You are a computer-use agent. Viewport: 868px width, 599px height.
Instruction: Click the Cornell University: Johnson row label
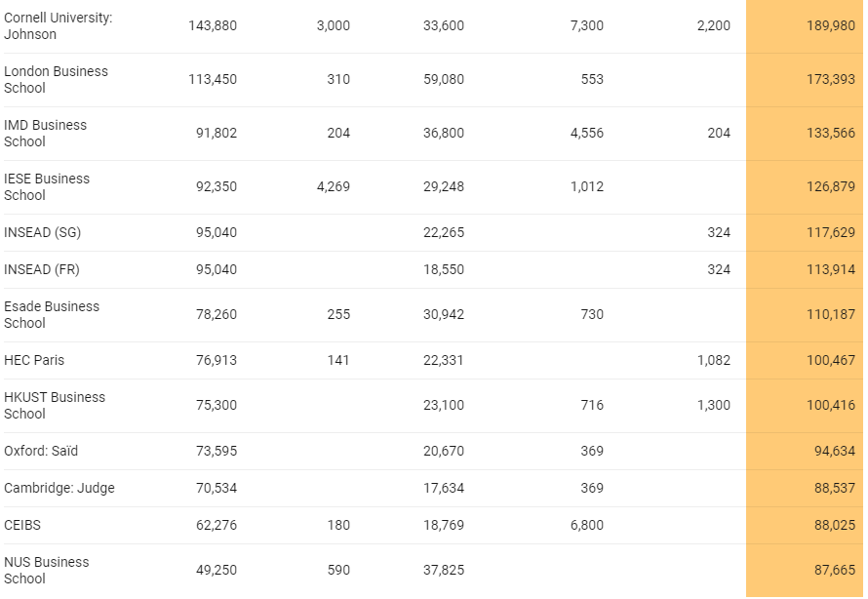point(59,26)
